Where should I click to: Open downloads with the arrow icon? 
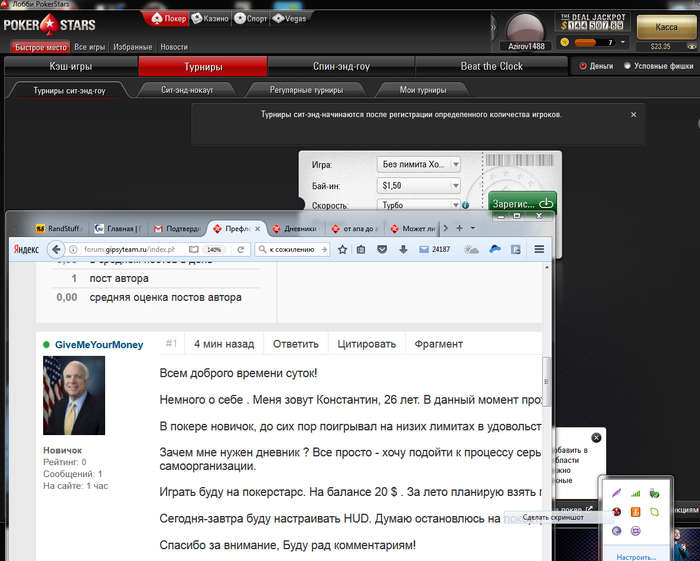pyautogui.click(x=403, y=249)
